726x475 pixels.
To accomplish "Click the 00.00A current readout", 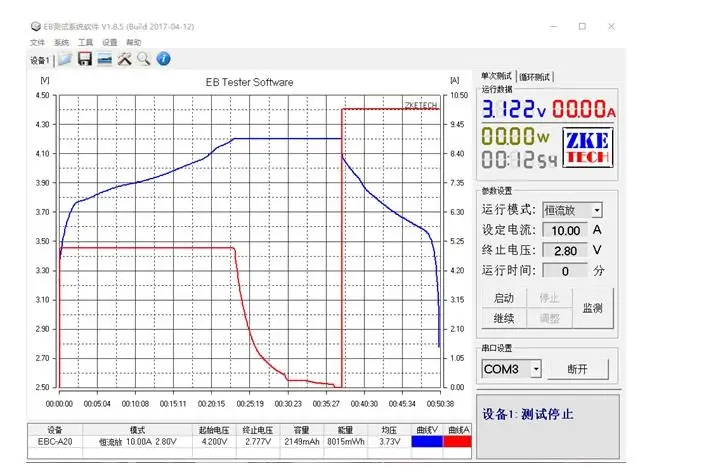I will pyautogui.click(x=583, y=109).
